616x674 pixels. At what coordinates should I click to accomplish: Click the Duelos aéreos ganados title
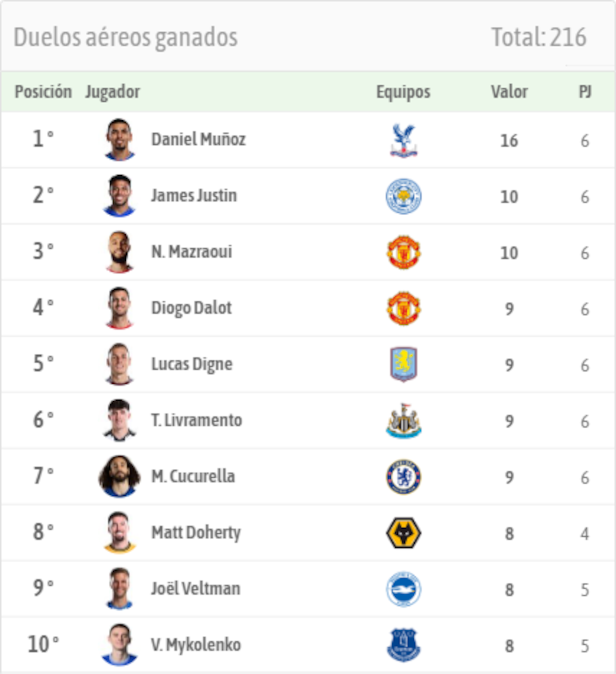tap(125, 36)
